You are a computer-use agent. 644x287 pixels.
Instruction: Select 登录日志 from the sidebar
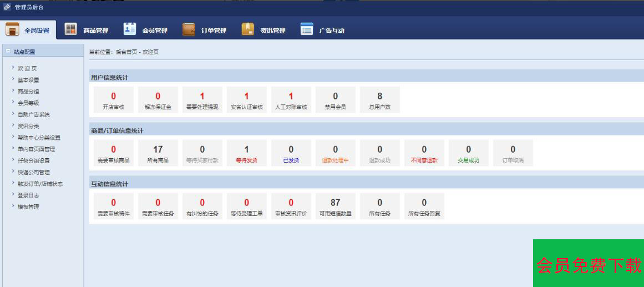[x=28, y=195]
